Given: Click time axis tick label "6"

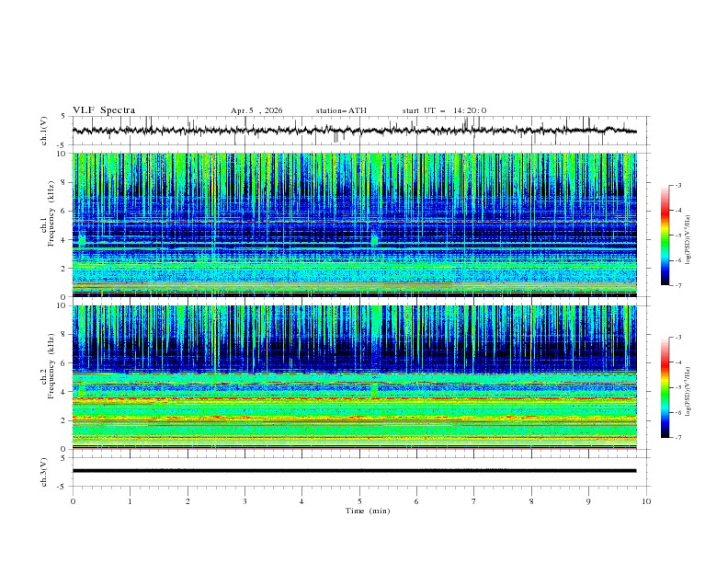Looking at the screenshot, I should click(416, 501).
